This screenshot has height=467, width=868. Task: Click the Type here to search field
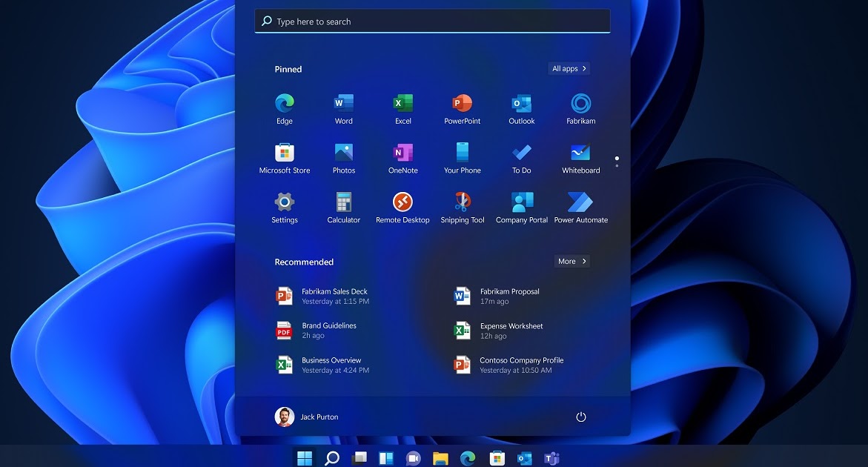pyautogui.click(x=432, y=21)
